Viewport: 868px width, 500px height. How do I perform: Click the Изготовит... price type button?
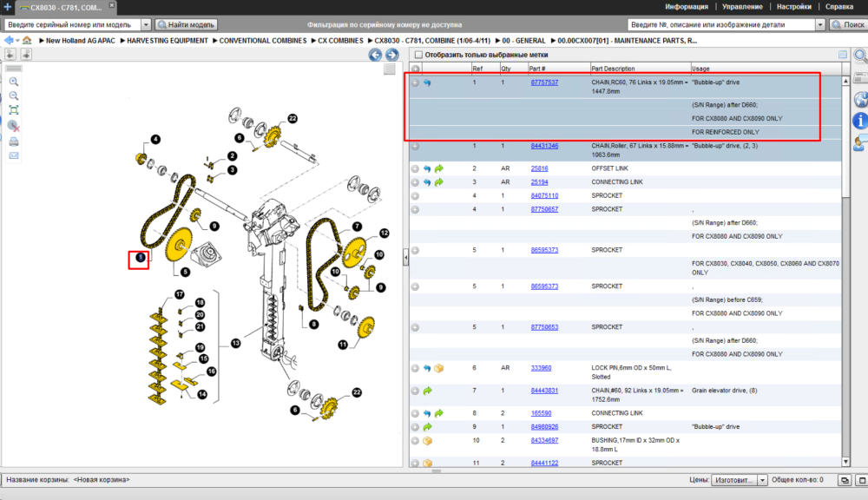(734, 480)
